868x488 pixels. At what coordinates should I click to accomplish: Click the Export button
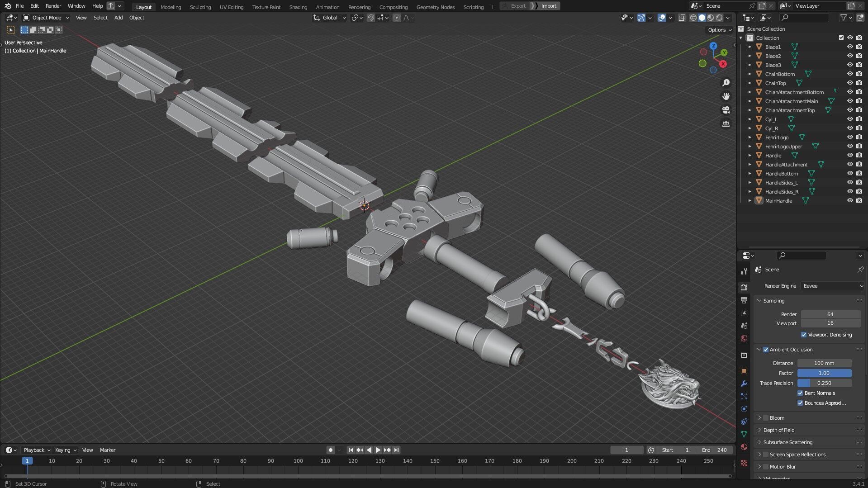tap(514, 6)
